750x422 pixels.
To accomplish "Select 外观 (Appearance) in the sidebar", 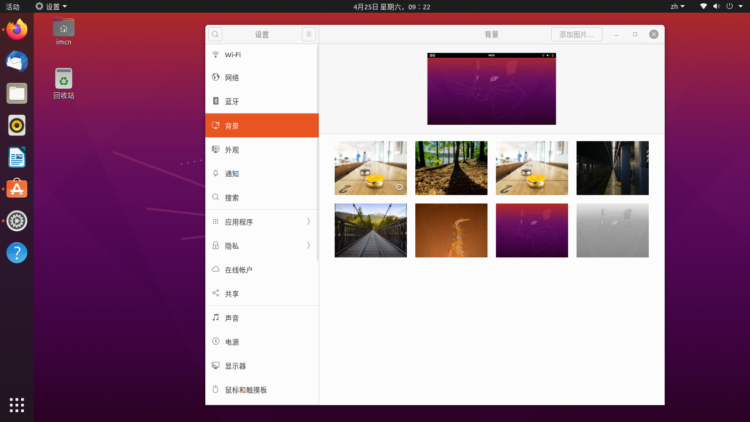I will [x=232, y=150].
